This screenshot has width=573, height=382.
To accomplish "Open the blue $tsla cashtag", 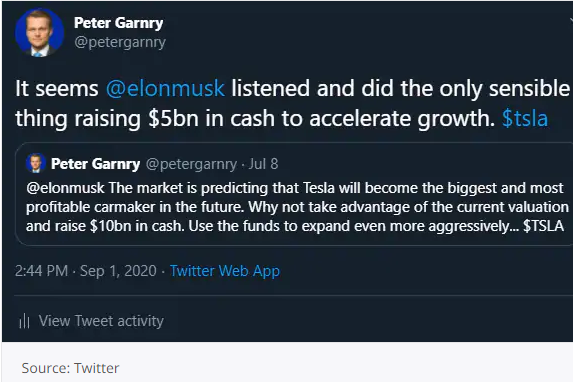I will coord(525,118).
